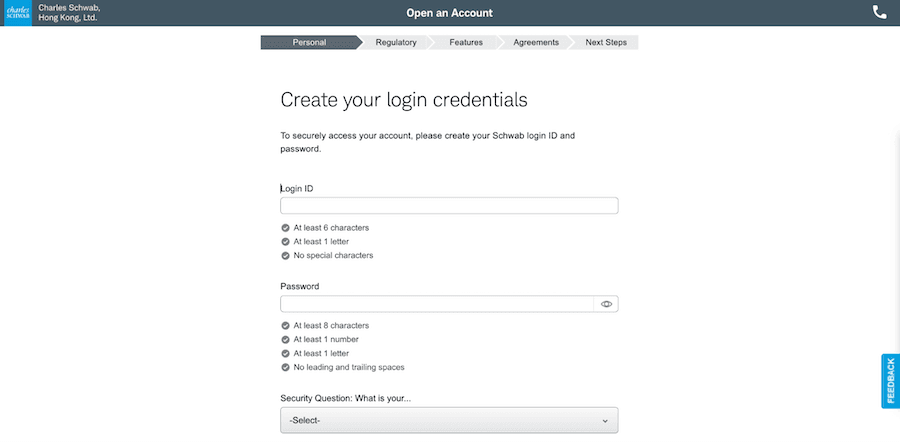The height and width of the screenshot is (444, 900).
Task: Click the 'At least 8 characters' checkmark icon
Action: tap(286, 326)
